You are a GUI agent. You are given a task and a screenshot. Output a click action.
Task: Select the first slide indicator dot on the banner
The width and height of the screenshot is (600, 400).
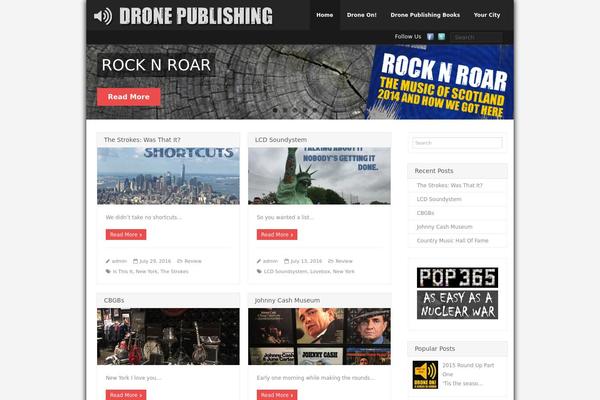point(275,110)
